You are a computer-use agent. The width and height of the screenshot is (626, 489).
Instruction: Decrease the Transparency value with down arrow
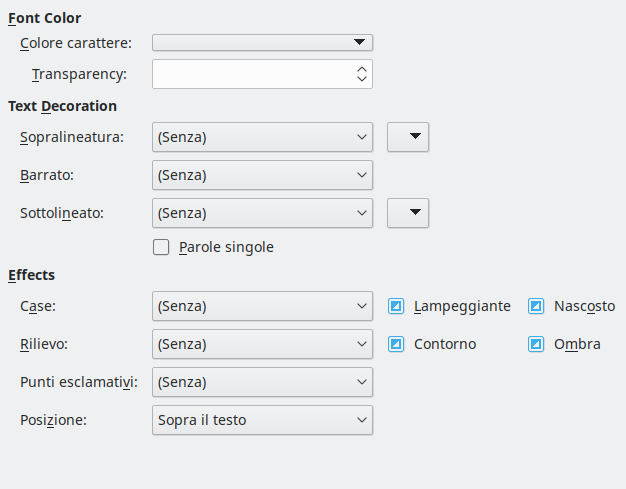point(362,80)
